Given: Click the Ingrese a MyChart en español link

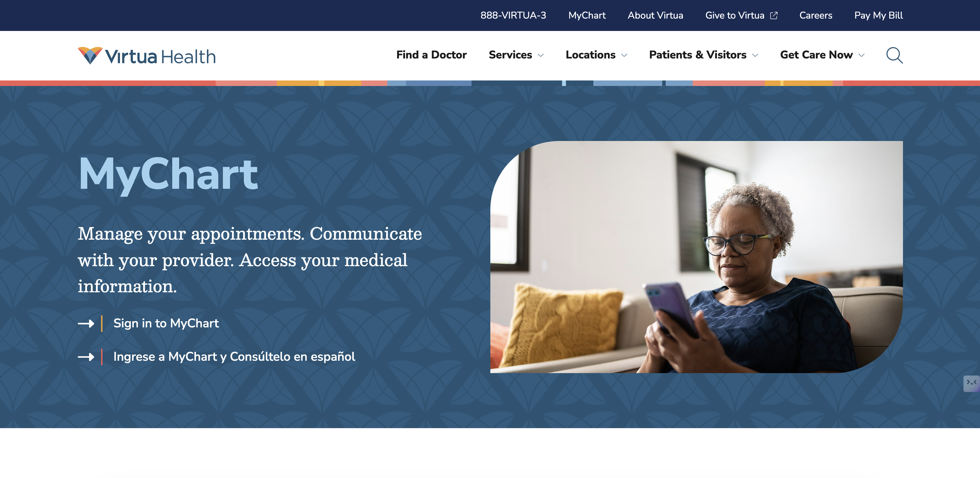Looking at the screenshot, I should pos(234,357).
